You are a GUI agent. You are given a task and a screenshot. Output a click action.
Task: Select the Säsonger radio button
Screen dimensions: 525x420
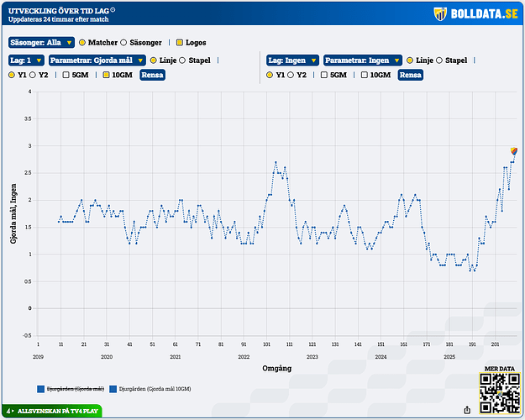[x=124, y=42]
